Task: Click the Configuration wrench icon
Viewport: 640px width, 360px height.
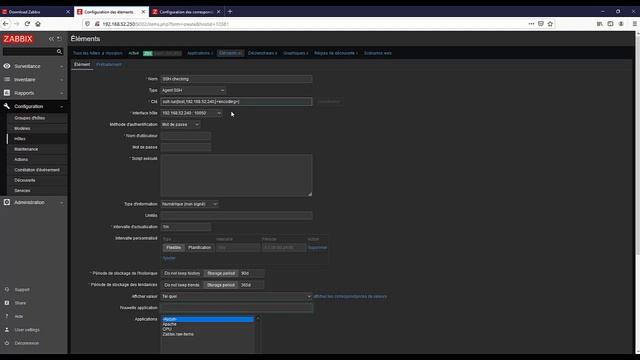Action: click(7, 106)
